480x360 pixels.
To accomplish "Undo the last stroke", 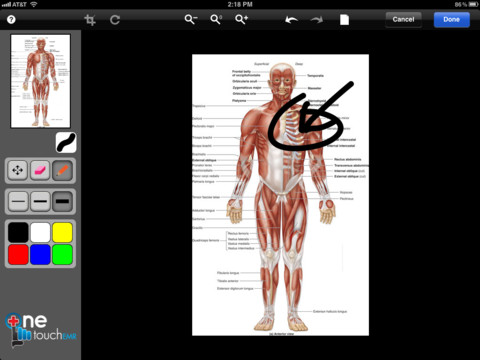I will click(291, 20).
